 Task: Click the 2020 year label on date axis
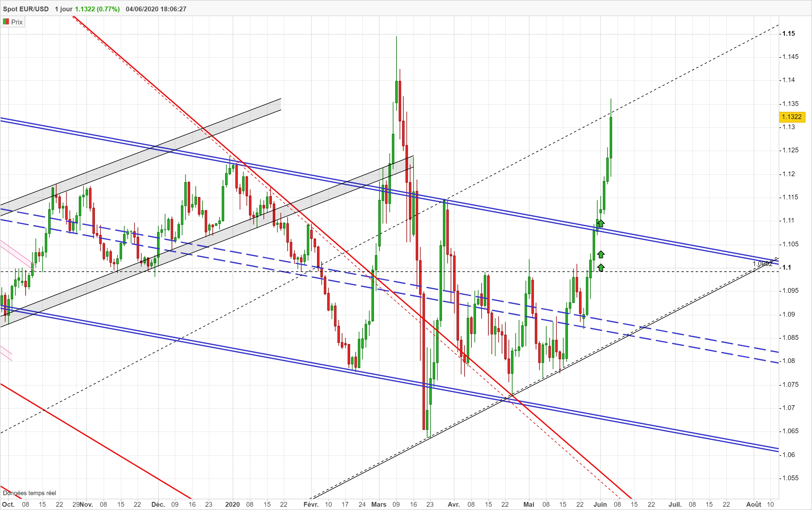pos(233,504)
